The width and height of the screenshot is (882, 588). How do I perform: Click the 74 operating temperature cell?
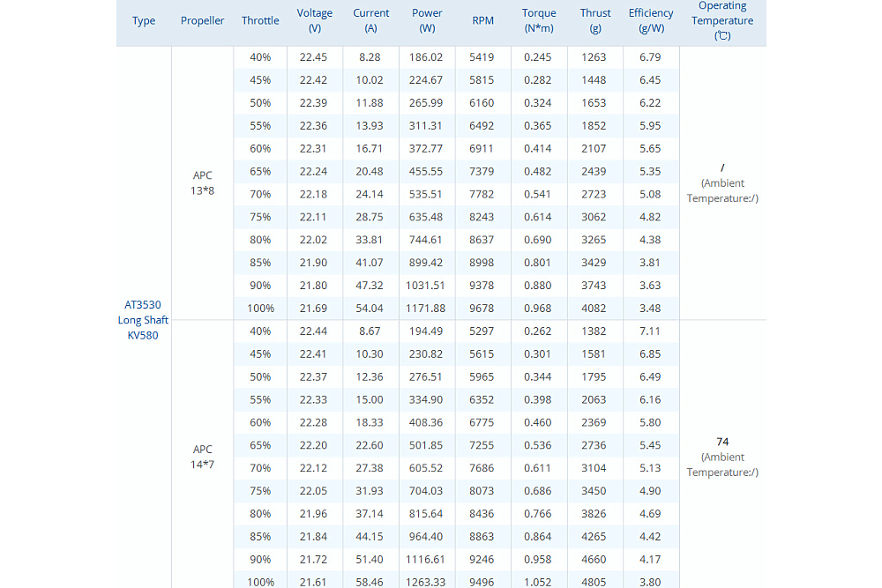[x=722, y=442]
